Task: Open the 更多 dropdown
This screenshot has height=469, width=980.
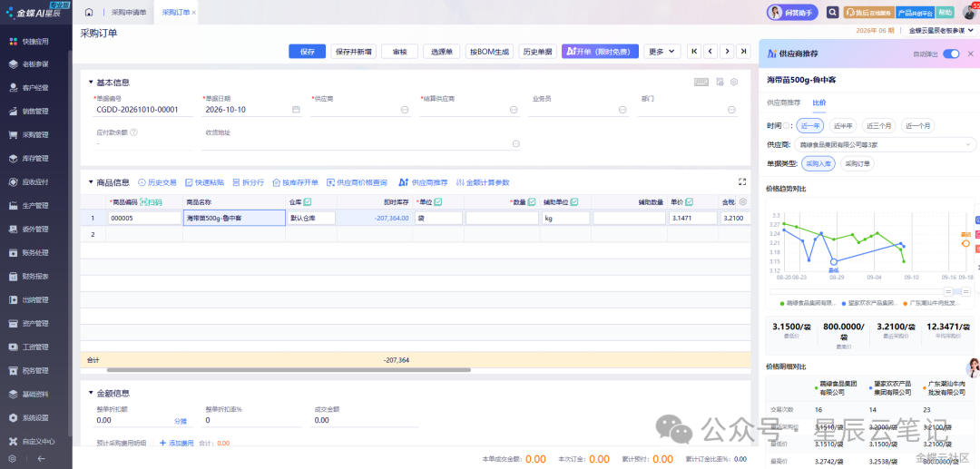Action: click(x=661, y=52)
